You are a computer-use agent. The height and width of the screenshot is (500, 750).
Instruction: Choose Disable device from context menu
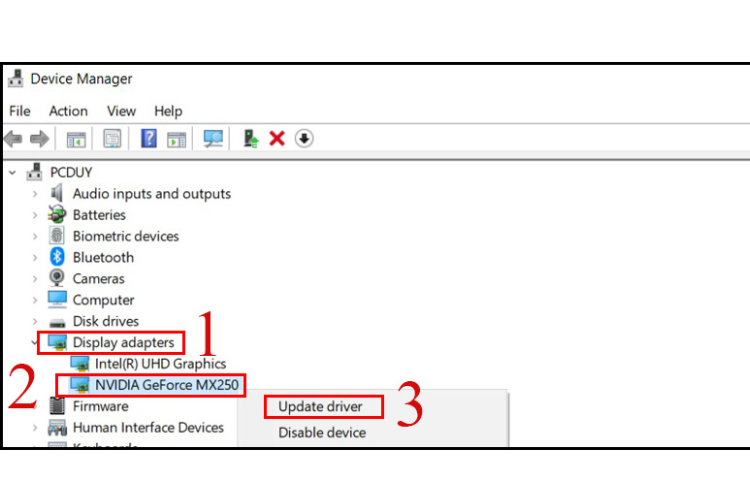pyautogui.click(x=322, y=433)
